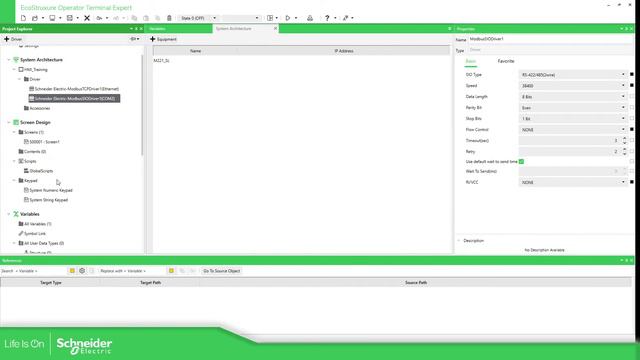Pin the Properties panel

(627, 29)
